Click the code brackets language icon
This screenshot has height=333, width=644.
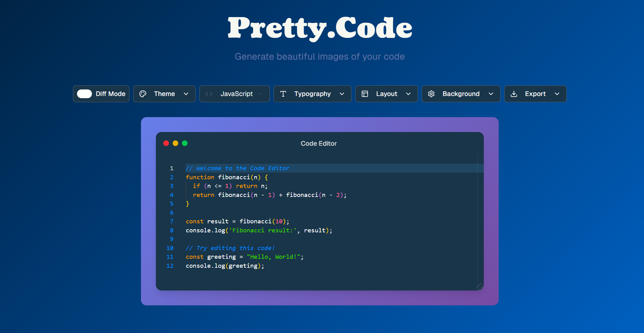(x=209, y=94)
